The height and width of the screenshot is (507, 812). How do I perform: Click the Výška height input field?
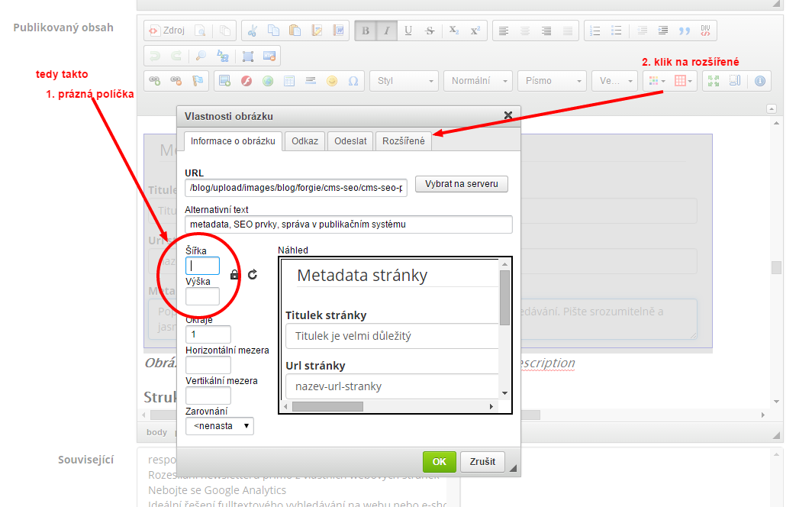click(x=202, y=296)
